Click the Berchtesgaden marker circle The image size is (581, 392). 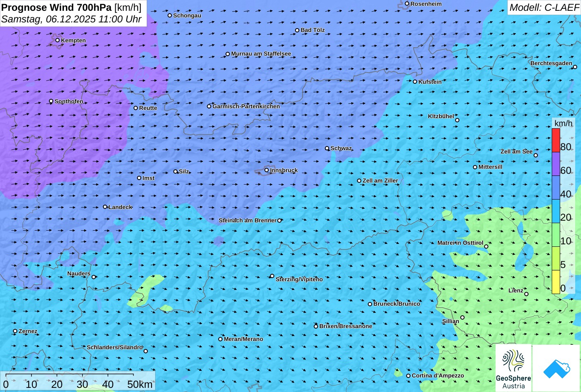click(x=575, y=67)
